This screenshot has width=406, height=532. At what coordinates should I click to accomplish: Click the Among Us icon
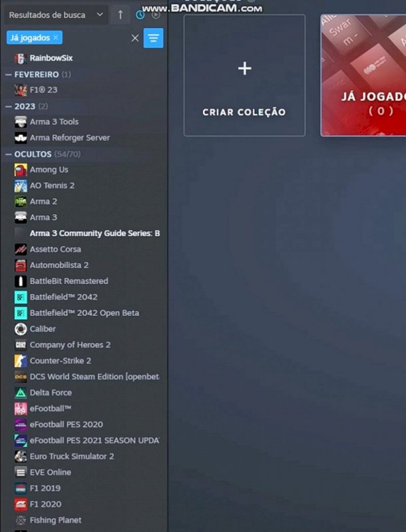21,170
